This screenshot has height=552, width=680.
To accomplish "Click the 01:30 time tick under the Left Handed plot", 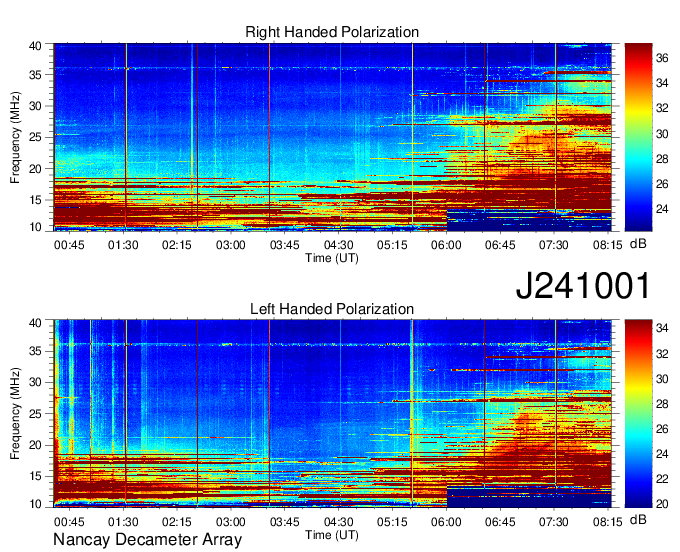I will point(123,522).
